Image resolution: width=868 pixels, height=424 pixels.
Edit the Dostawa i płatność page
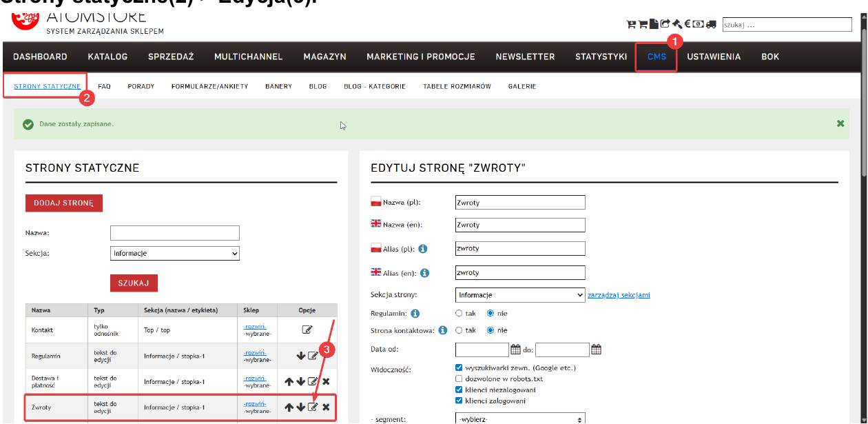coord(313,381)
